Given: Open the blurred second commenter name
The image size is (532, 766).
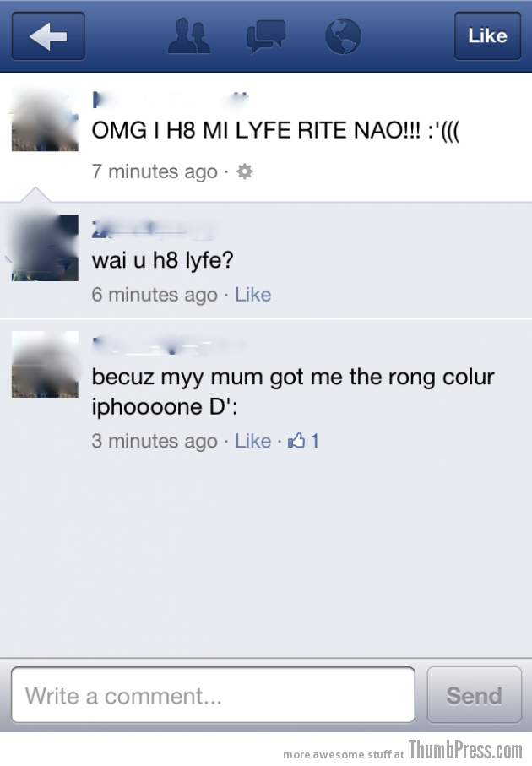Looking at the screenshot, I should [x=169, y=346].
